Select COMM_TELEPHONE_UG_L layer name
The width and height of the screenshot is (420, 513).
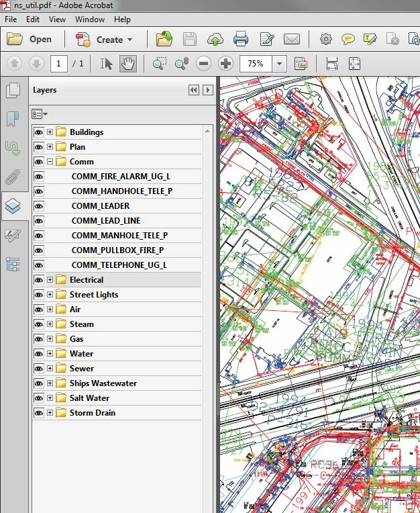119,265
